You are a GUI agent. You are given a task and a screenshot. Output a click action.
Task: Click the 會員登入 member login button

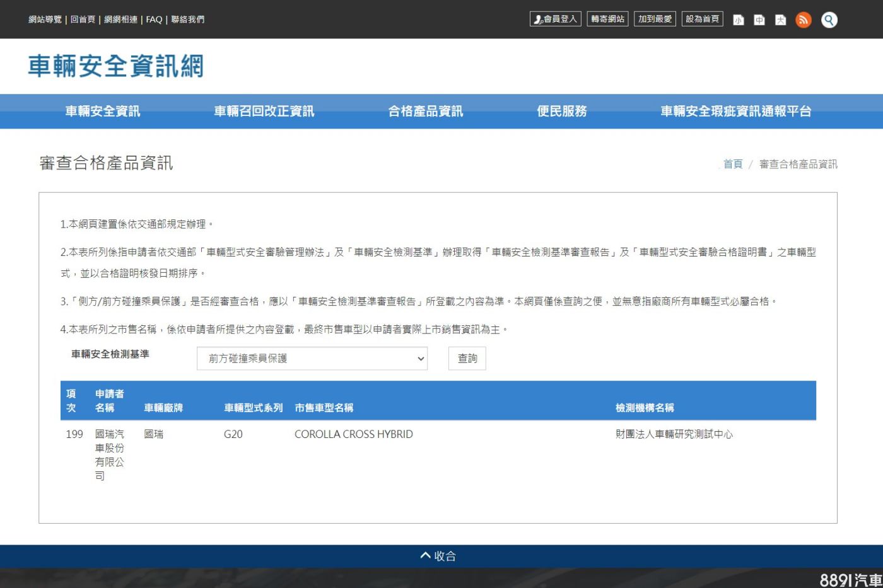click(x=555, y=20)
